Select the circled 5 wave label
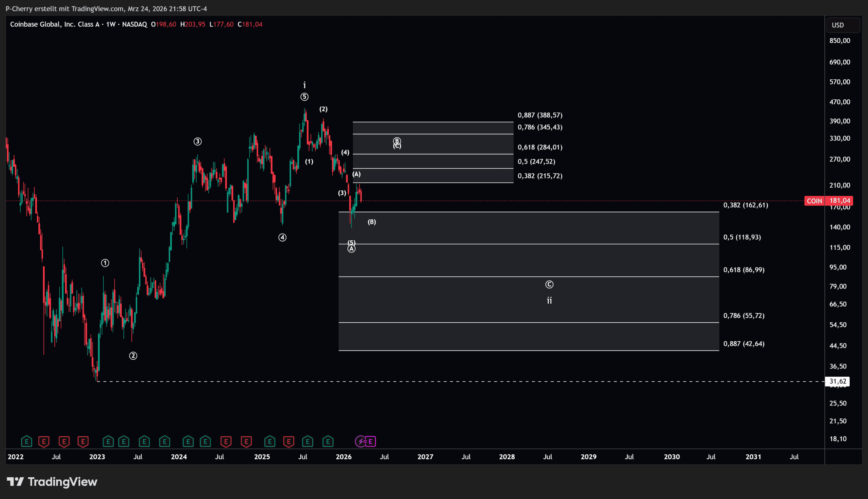This screenshot has height=499, width=868. click(304, 97)
